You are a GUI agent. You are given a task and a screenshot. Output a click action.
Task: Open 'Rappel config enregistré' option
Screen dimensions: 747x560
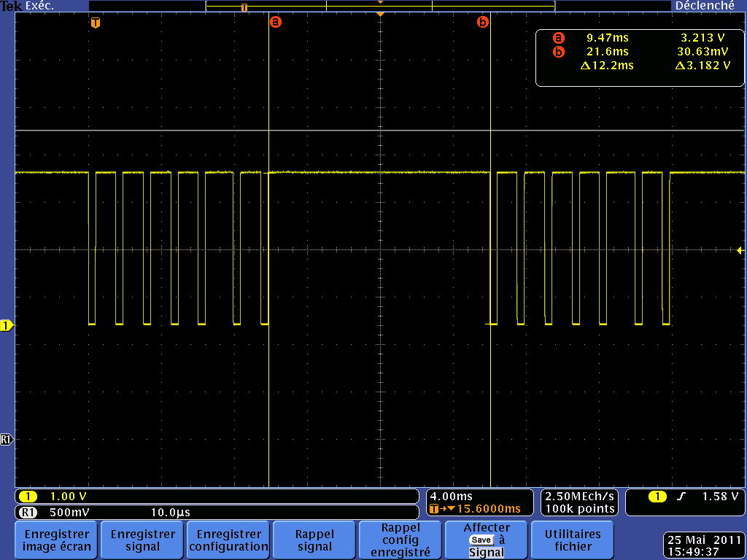point(400,540)
